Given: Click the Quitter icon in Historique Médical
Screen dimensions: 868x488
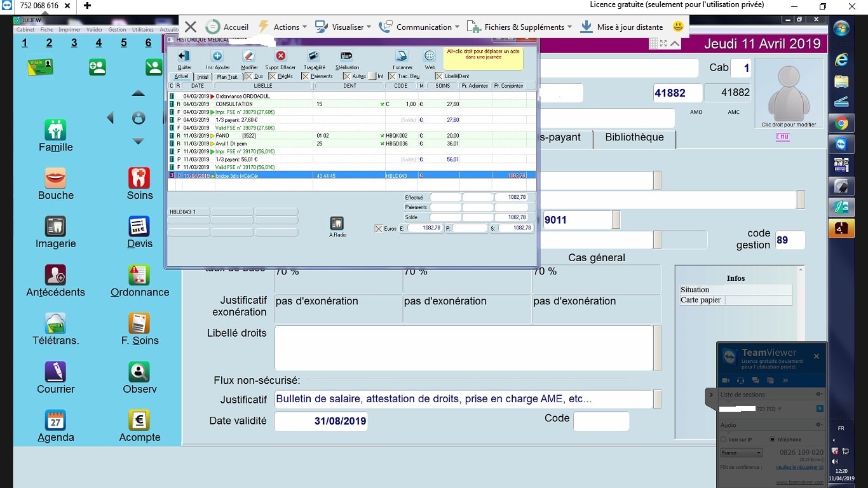Looking at the screenshot, I should 184,57.
